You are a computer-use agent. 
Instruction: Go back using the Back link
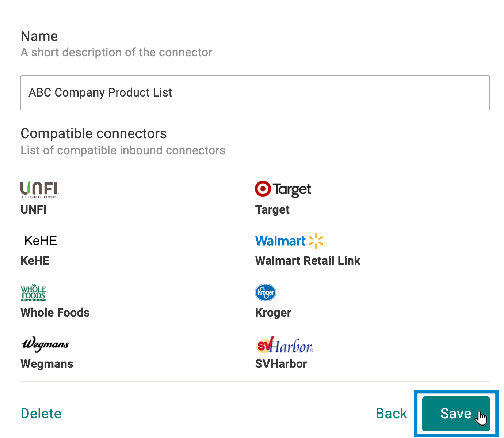tap(392, 414)
